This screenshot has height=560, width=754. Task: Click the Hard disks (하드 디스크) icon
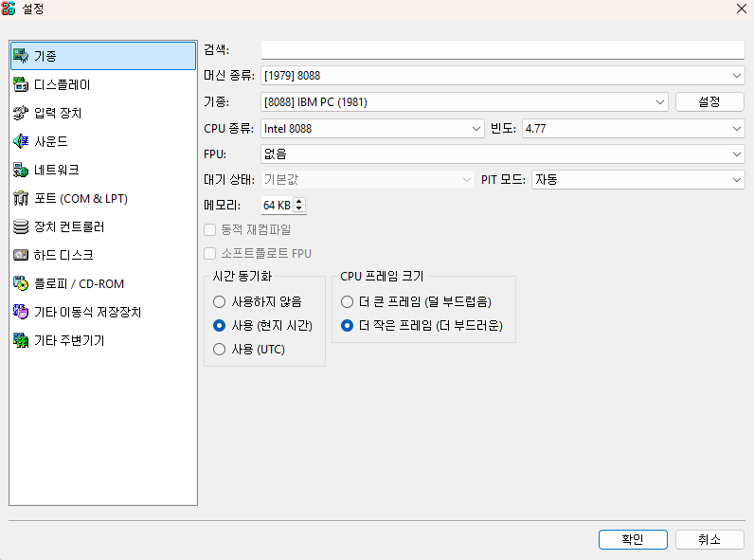point(20,255)
